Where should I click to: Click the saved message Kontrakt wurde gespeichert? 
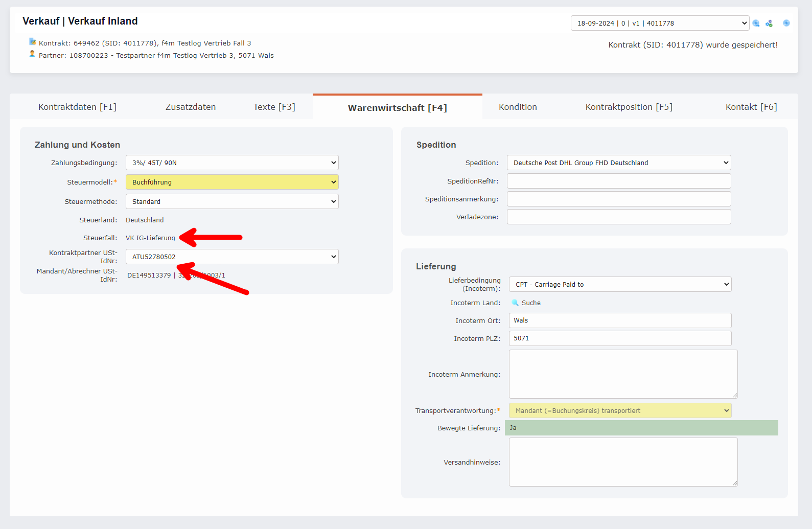693,45
